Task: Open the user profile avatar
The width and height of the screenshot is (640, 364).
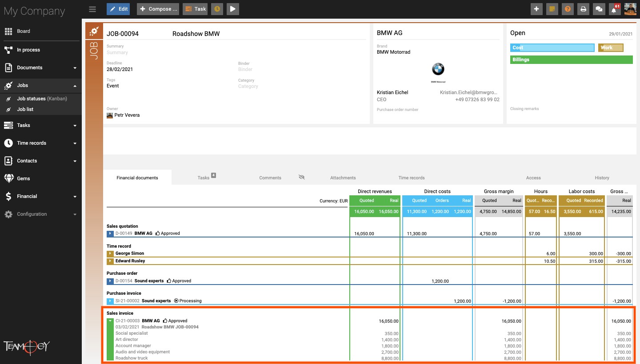Action: (630, 9)
